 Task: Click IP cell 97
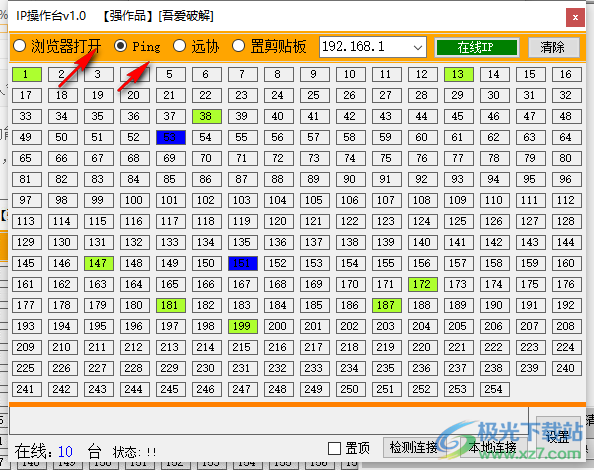[27, 200]
